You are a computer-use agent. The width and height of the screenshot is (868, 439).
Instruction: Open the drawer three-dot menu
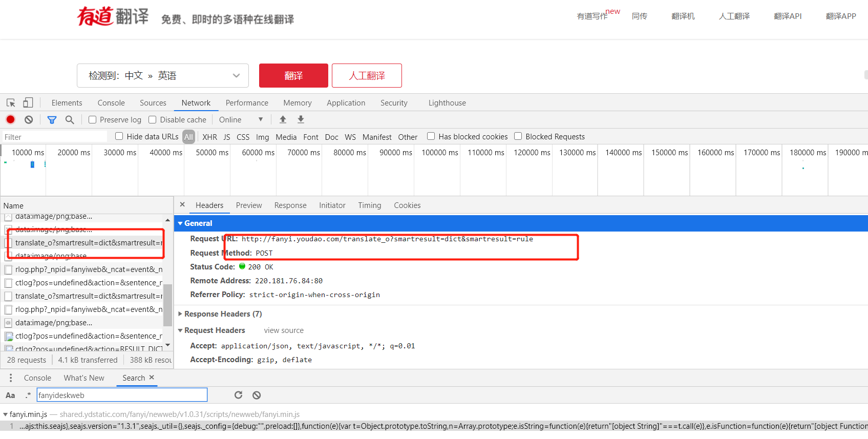[10, 378]
